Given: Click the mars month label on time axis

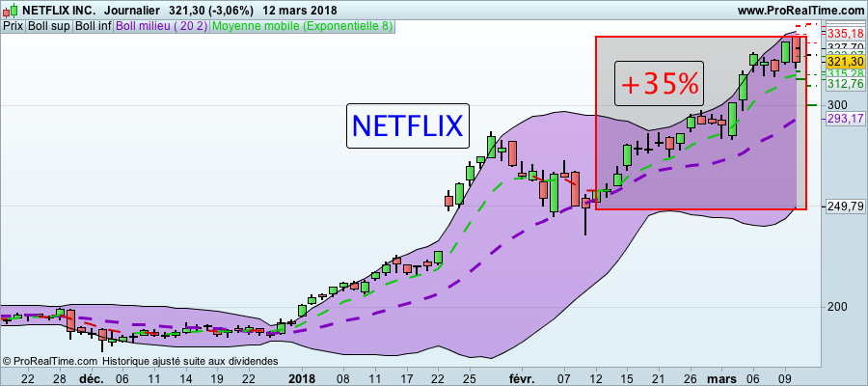Looking at the screenshot, I should tap(720, 379).
